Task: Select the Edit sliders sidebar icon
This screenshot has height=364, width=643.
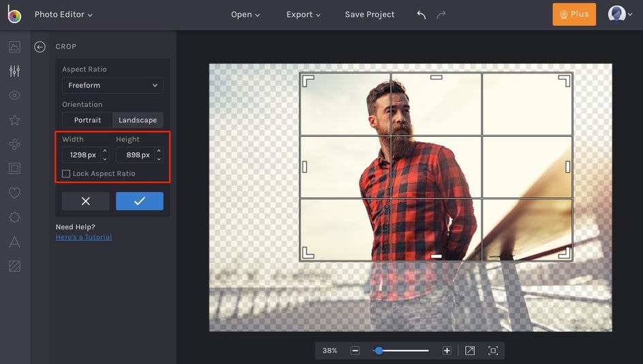Action: (x=14, y=71)
